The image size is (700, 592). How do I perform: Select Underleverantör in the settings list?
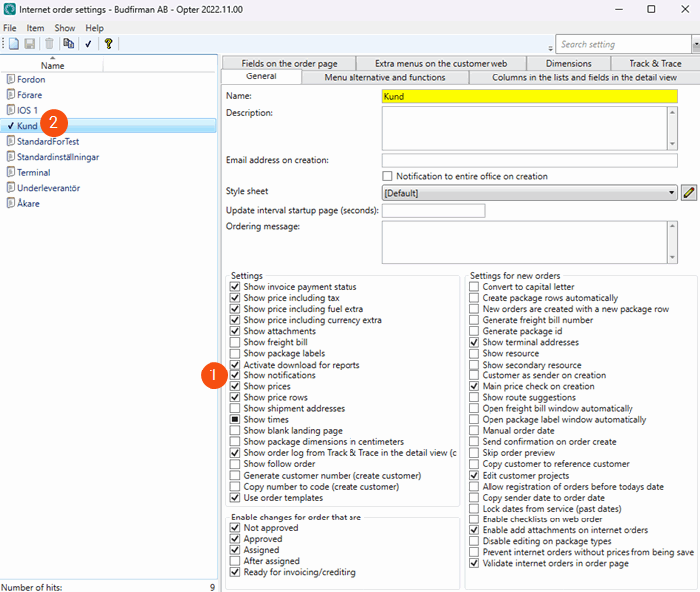point(46,187)
